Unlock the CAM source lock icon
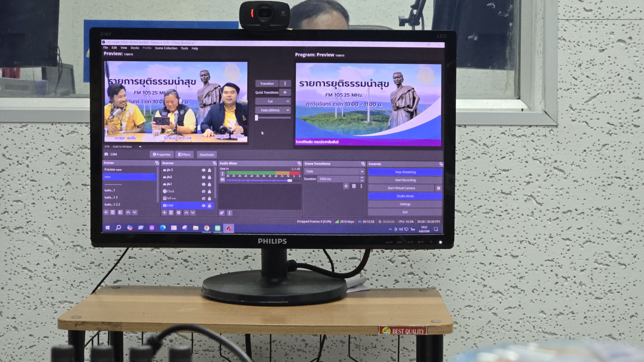This screenshot has height=362, width=644. click(x=209, y=206)
